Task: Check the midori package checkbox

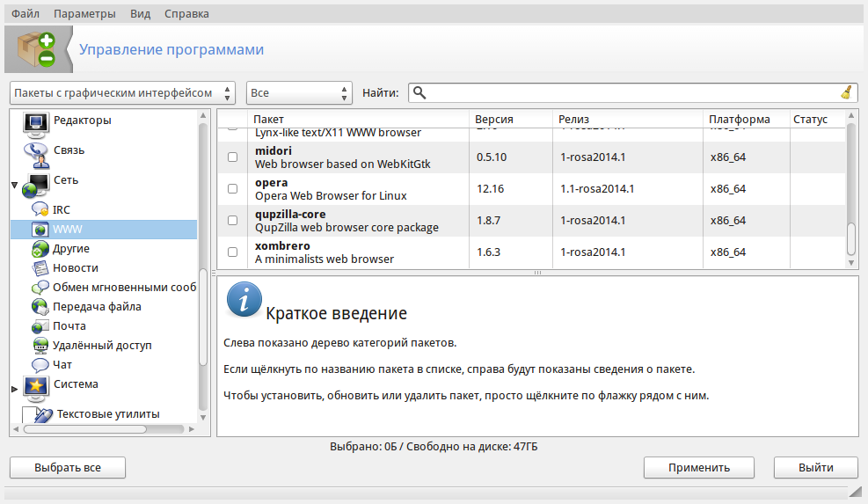Action: click(x=233, y=157)
